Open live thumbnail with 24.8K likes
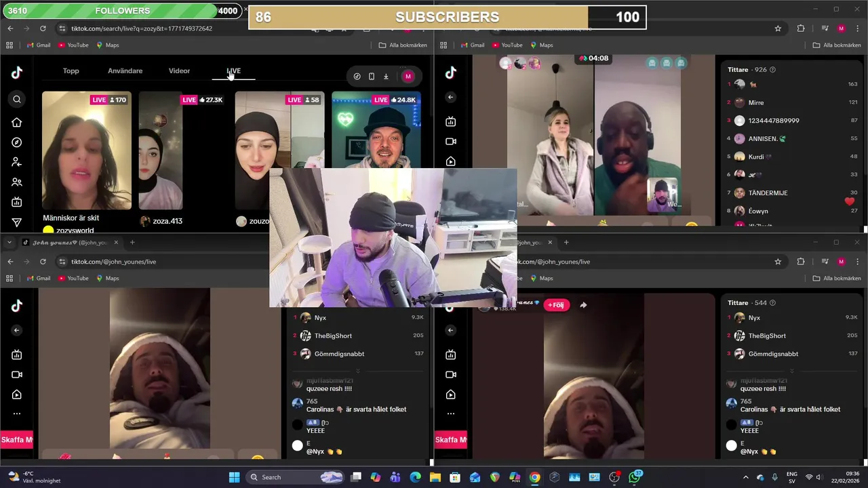 (x=376, y=129)
